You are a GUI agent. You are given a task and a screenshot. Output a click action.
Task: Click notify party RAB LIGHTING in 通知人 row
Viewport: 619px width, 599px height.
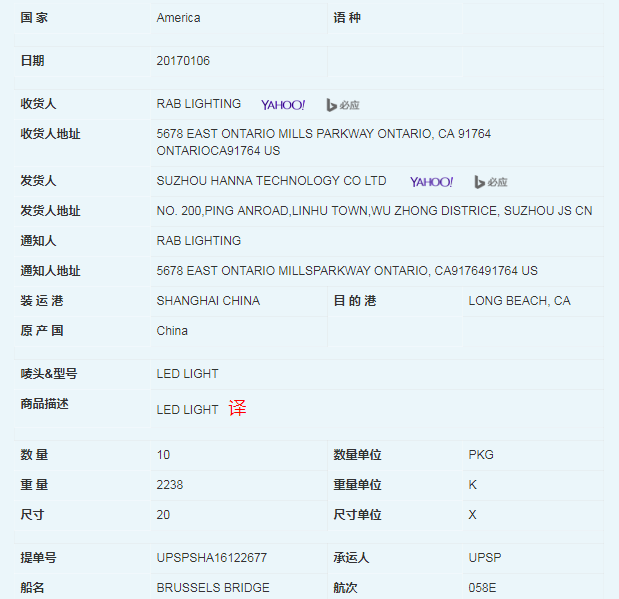click(199, 241)
